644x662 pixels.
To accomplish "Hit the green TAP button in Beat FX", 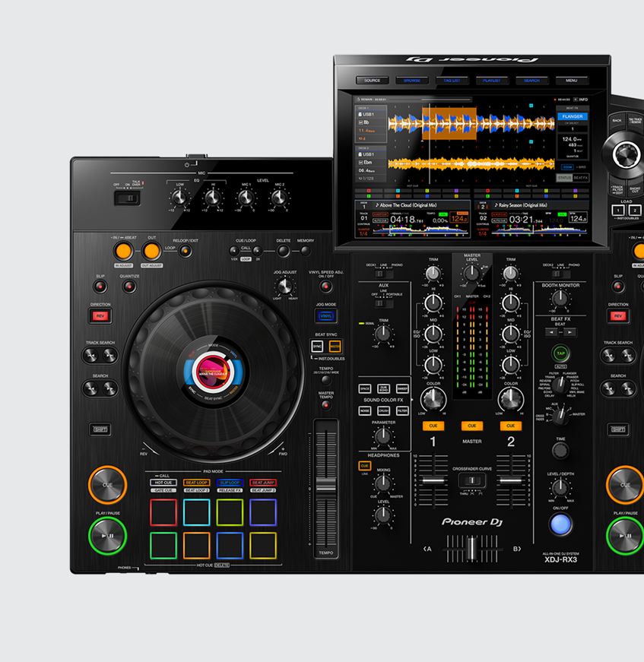I will point(560,353).
